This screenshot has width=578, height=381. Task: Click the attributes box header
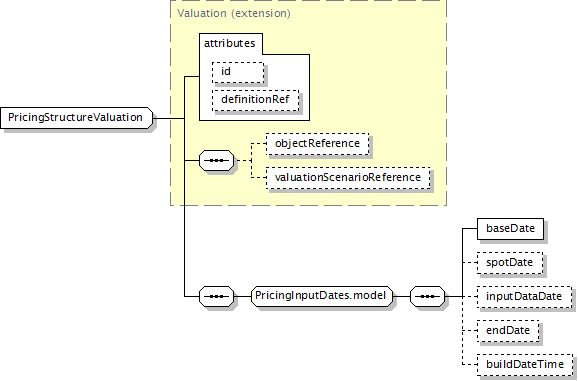coord(230,43)
